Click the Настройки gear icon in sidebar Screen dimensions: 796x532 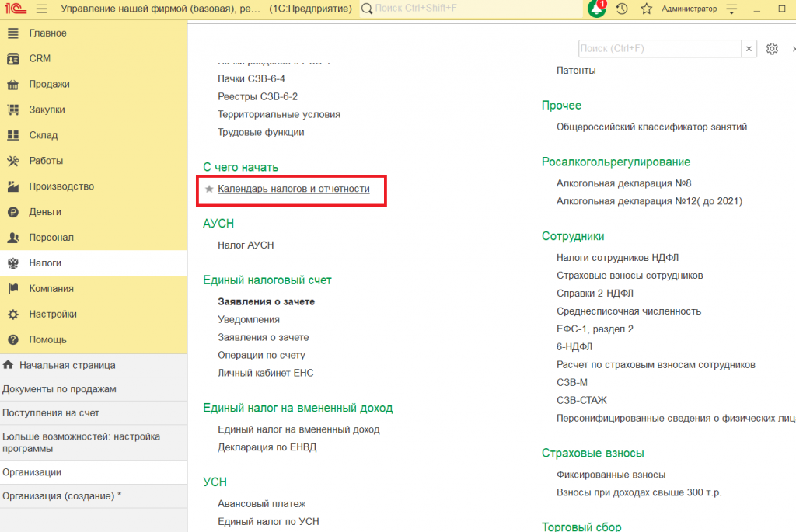[13, 314]
